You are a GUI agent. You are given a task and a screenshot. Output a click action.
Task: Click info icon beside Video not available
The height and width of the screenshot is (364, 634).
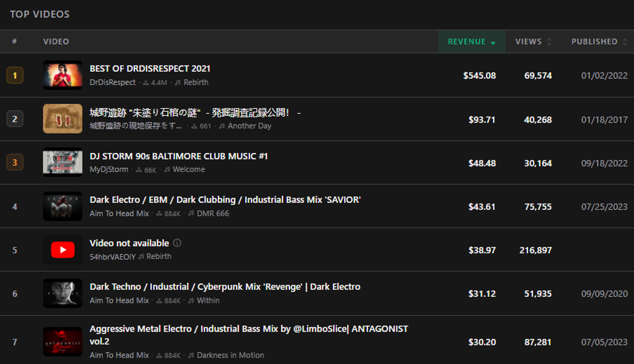click(177, 243)
